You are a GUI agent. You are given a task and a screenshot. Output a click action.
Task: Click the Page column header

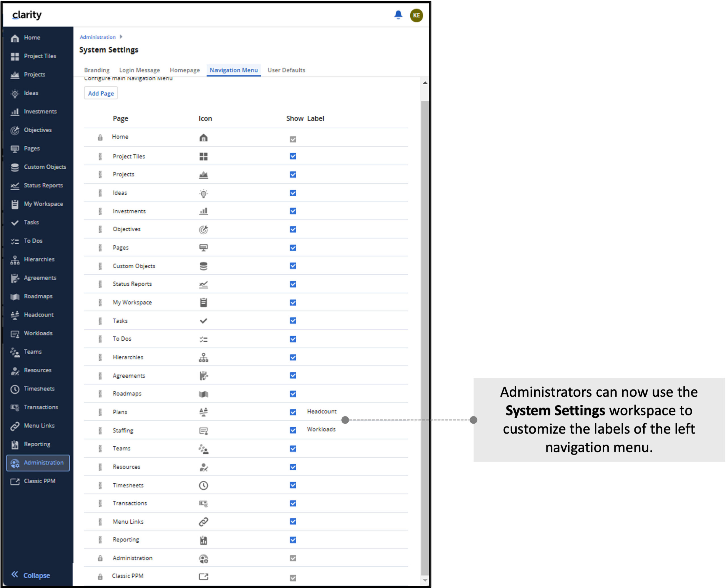tap(120, 118)
